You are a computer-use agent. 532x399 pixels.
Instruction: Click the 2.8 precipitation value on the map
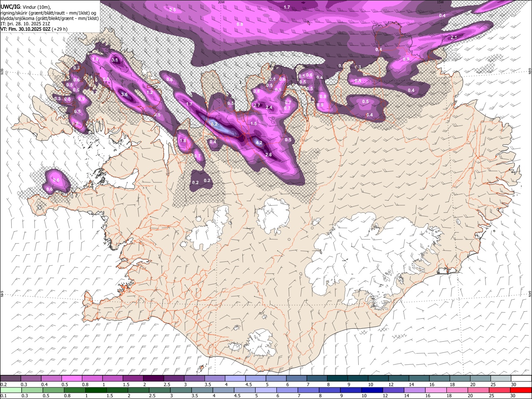point(268,155)
